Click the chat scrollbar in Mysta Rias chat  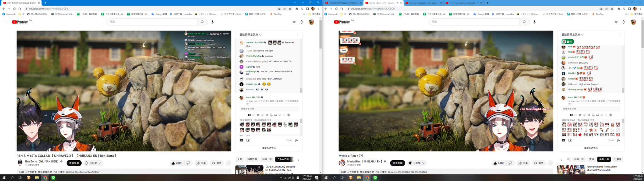click(x=623, y=90)
